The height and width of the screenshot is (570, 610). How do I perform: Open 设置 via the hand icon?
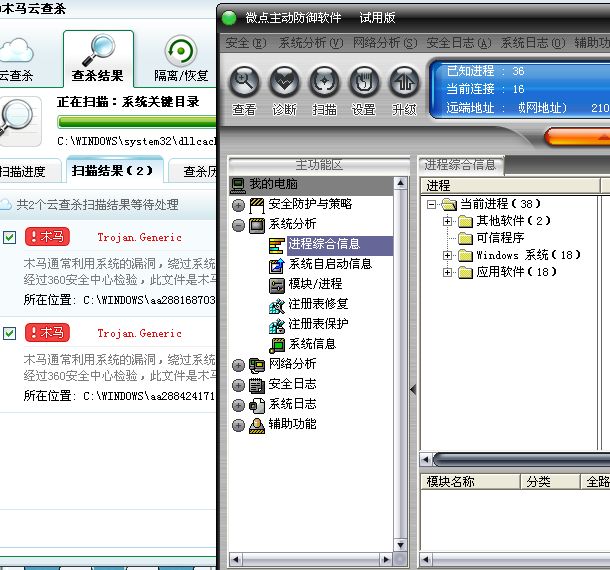point(365,82)
